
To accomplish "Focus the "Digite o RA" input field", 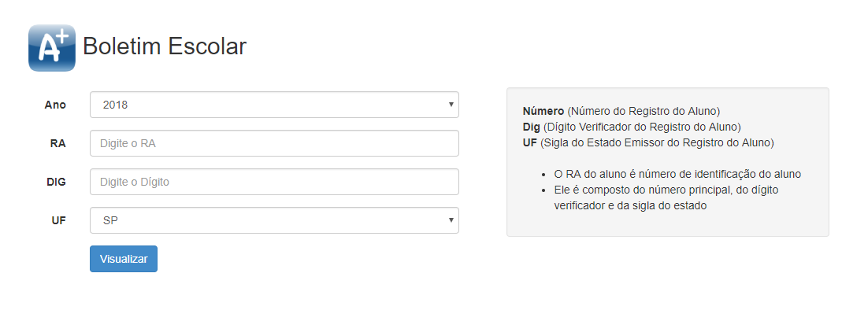I will [274, 143].
